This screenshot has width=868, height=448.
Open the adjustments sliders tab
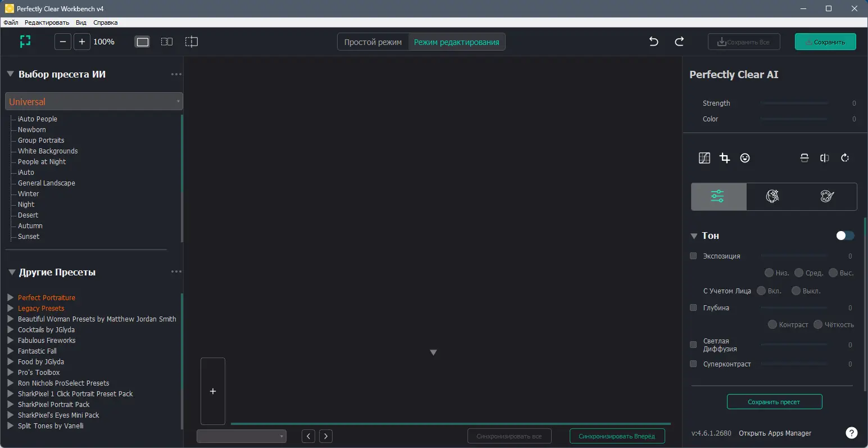click(x=719, y=196)
